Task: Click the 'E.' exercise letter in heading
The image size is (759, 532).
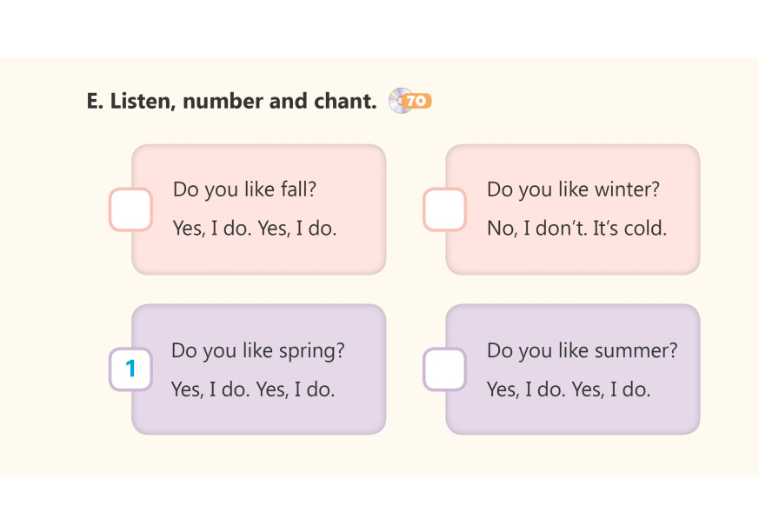Action: pyautogui.click(x=95, y=101)
